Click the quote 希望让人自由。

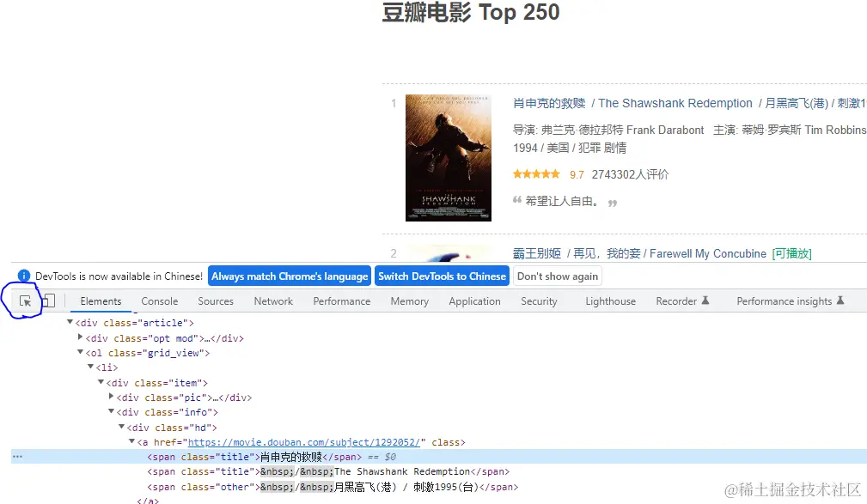(562, 201)
